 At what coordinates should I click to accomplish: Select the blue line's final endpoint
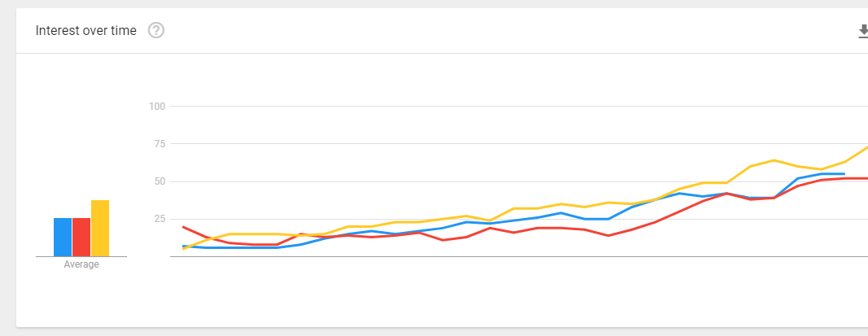tap(844, 174)
